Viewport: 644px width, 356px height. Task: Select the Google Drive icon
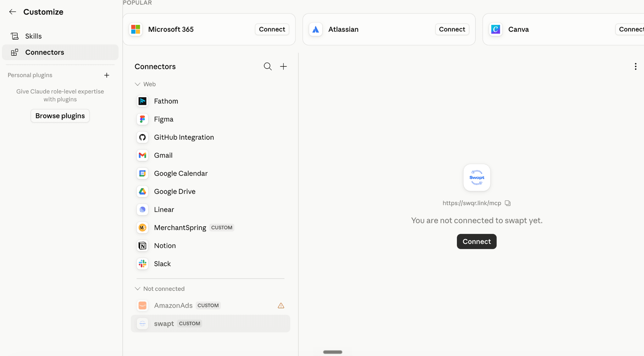click(x=142, y=191)
